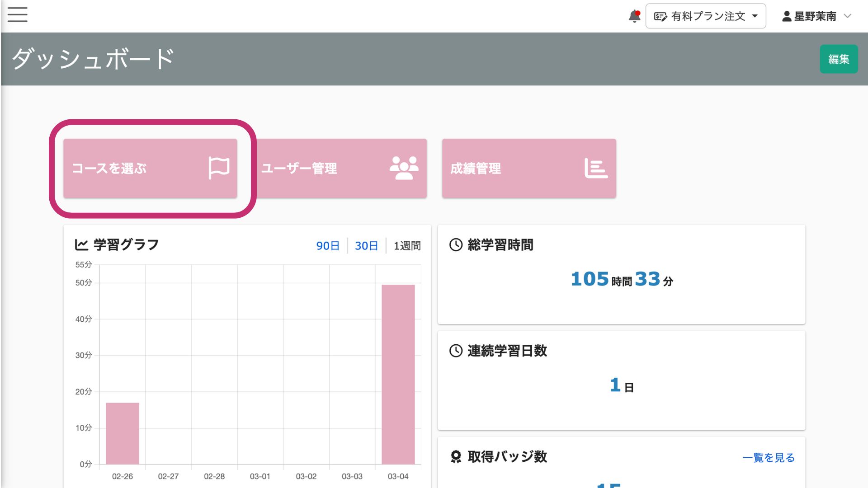Click the ユーザー管理 tile
This screenshot has width=868, height=488.
tap(342, 168)
